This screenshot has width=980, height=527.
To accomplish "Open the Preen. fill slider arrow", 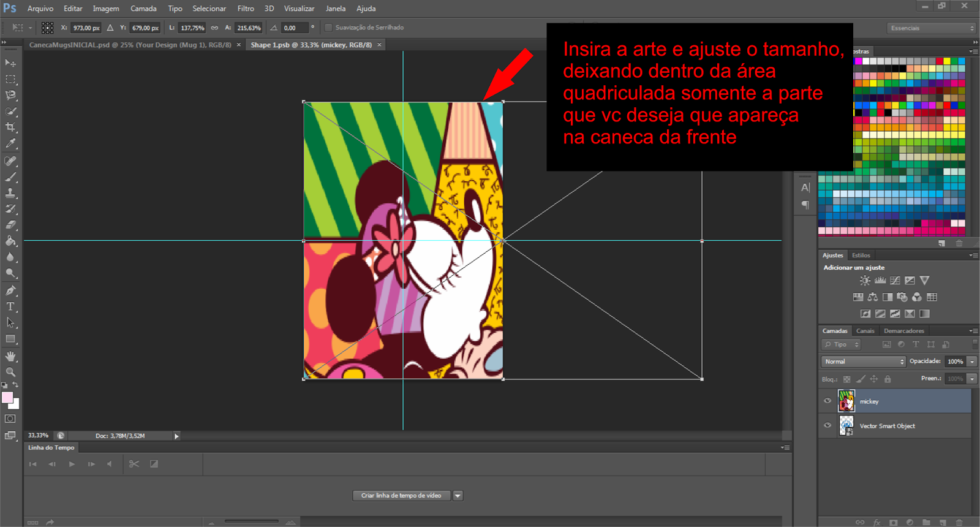I will 972,379.
